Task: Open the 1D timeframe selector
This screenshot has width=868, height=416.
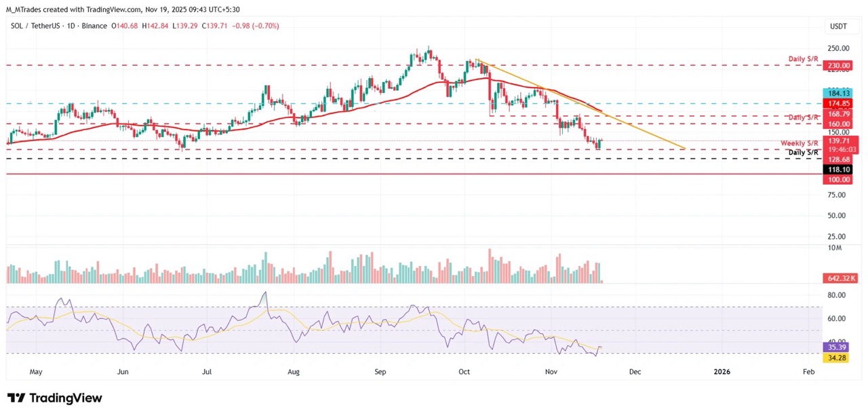Action: coord(70,26)
